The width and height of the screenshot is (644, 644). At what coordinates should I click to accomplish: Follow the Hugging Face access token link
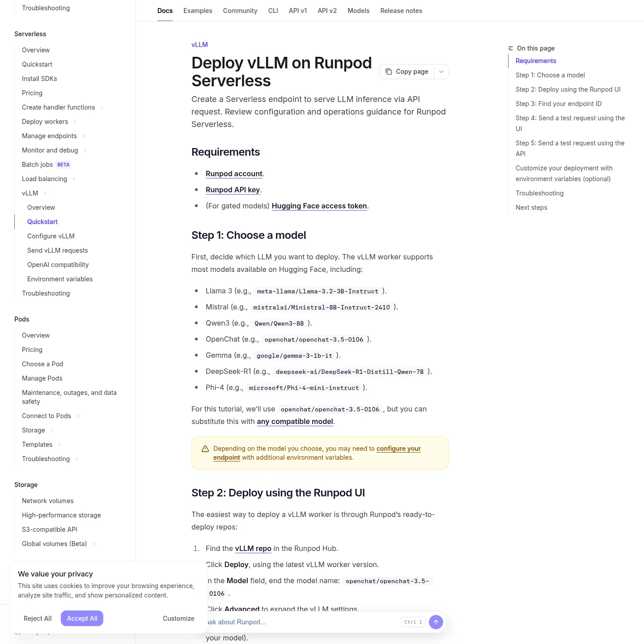(x=319, y=206)
